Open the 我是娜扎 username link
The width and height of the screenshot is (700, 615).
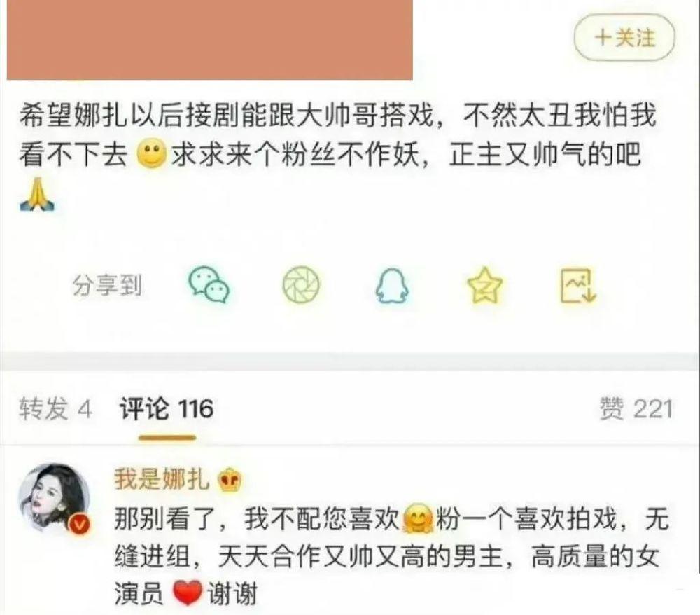click(162, 479)
